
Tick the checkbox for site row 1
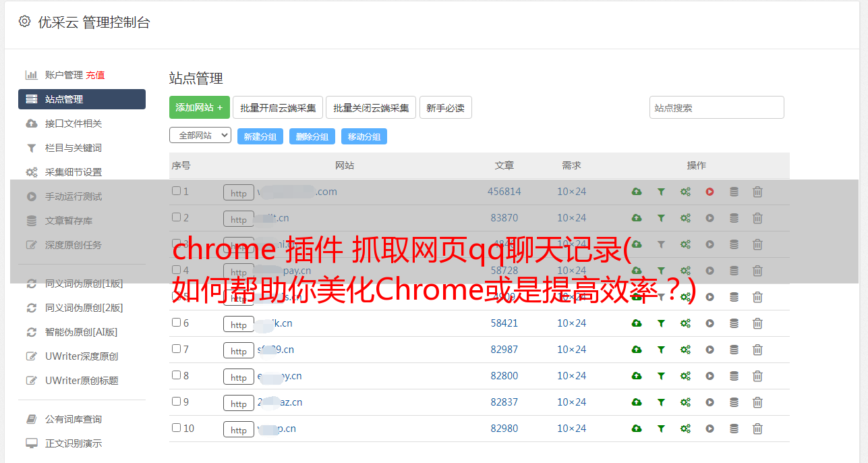point(176,191)
